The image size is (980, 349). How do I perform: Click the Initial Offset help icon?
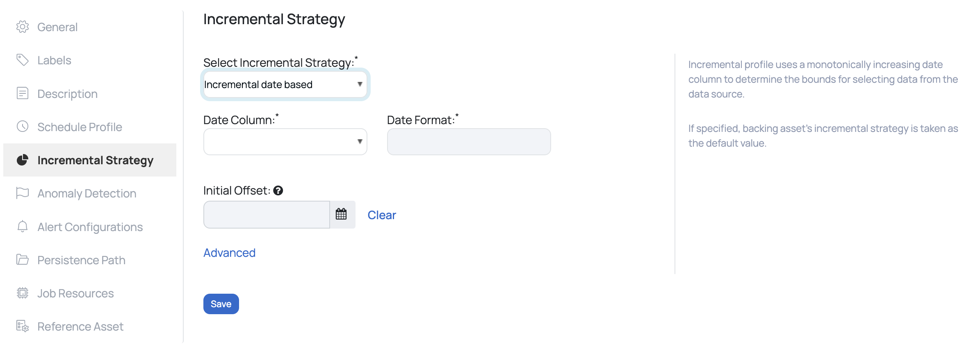point(278,190)
